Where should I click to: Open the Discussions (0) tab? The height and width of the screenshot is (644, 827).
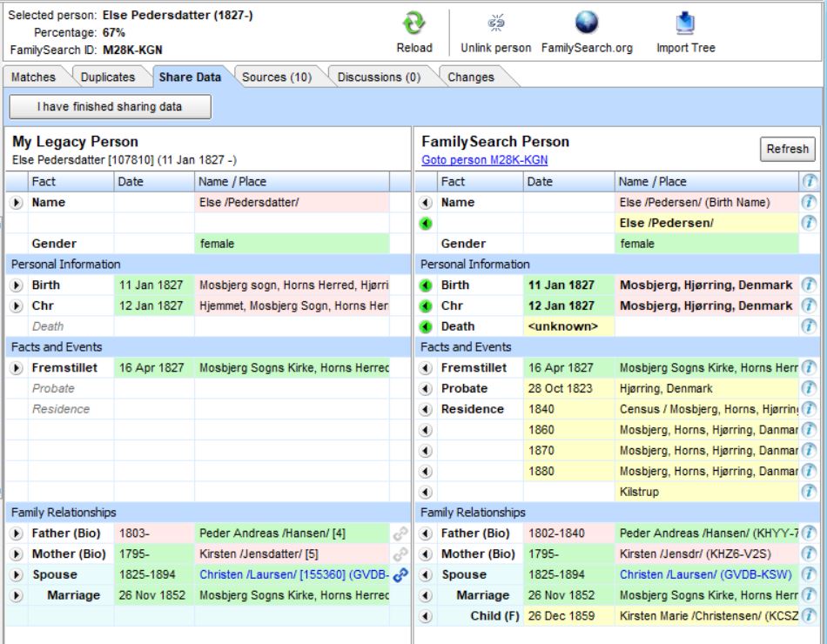point(379,77)
